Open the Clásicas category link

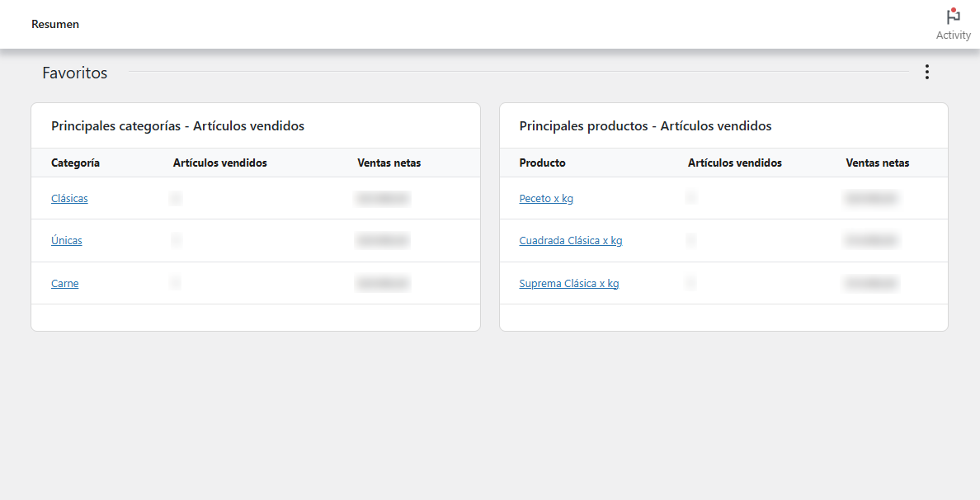pos(69,199)
